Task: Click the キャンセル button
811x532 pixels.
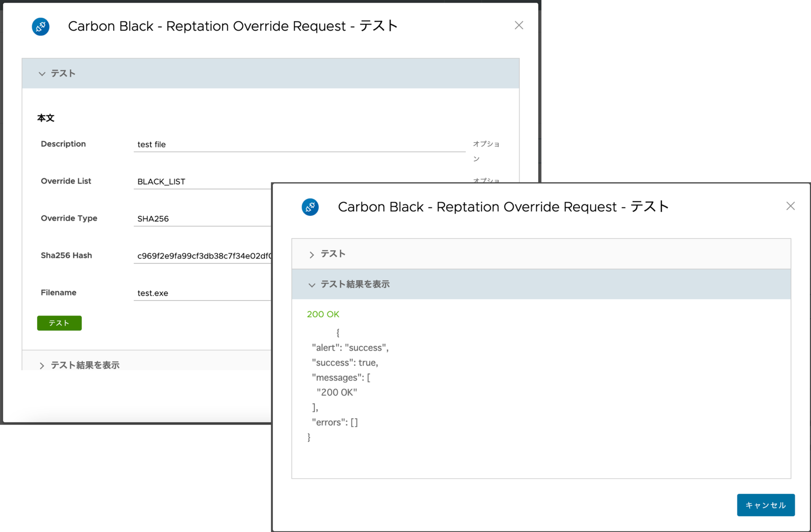Action: click(x=766, y=505)
